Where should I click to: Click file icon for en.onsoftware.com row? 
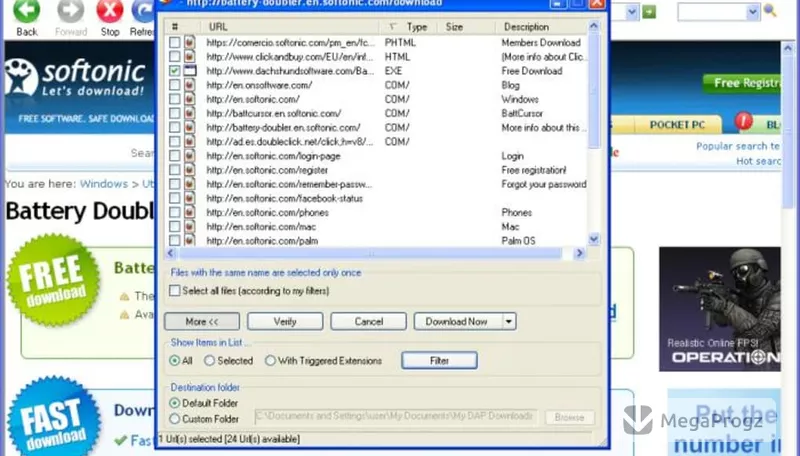pyautogui.click(x=189, y=85)
